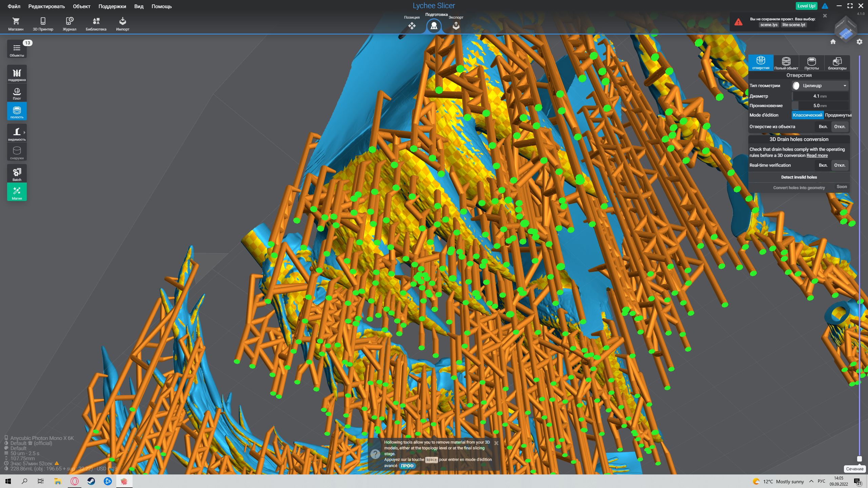Click the Detect invalid holes button
Image resolution: width=868 pixels, height=488 pixels.
click(799, 177)
